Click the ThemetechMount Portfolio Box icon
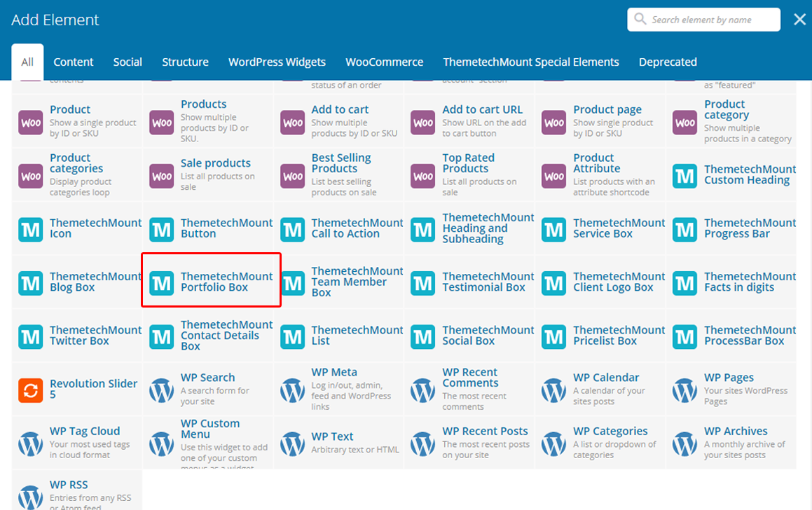 [162, 282]
